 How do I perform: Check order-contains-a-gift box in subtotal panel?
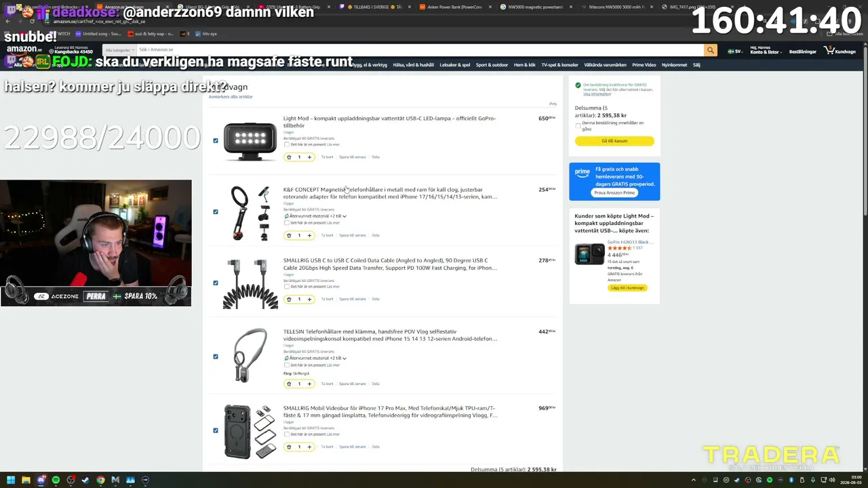578,126
